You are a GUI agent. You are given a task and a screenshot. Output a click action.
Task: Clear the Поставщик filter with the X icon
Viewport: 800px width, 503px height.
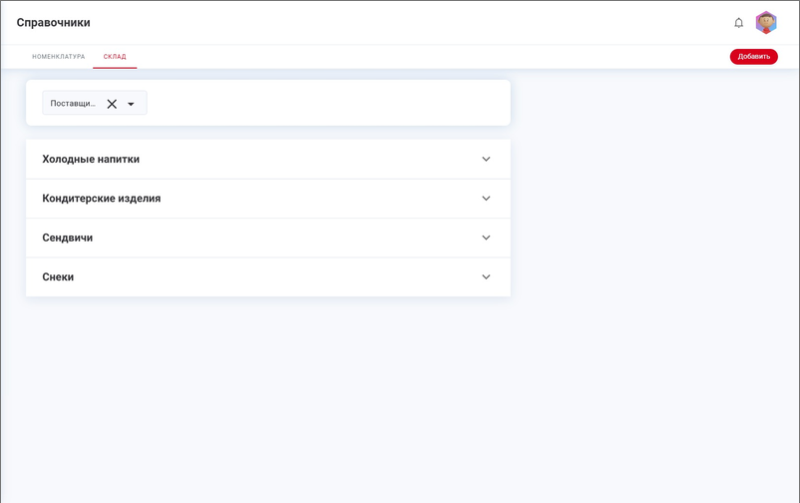click(112, 104)
